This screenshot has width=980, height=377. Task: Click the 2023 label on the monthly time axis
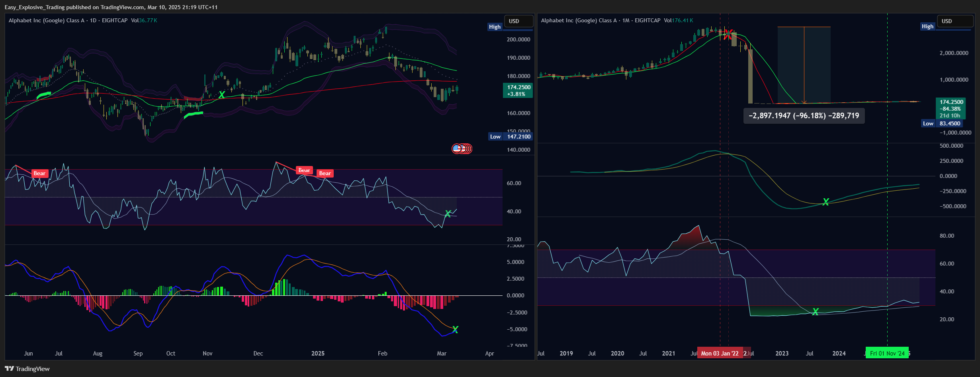[x=782, y=354]
